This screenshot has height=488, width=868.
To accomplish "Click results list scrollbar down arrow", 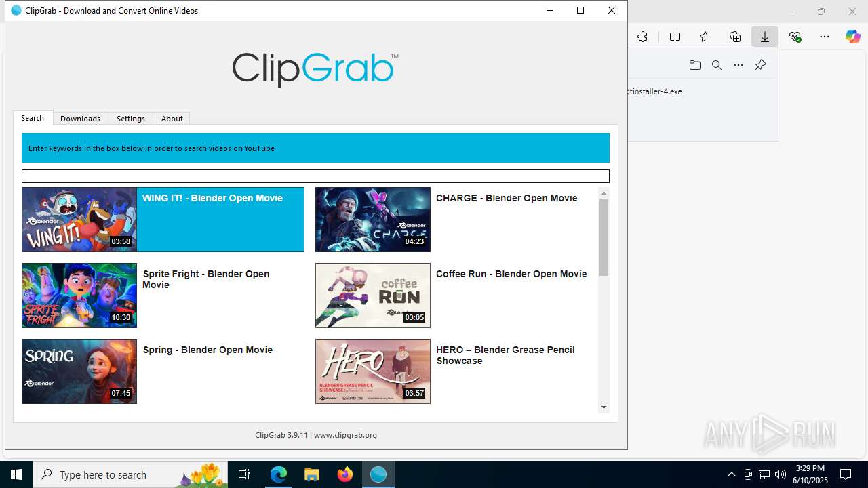I will click(x=604, y=407).
